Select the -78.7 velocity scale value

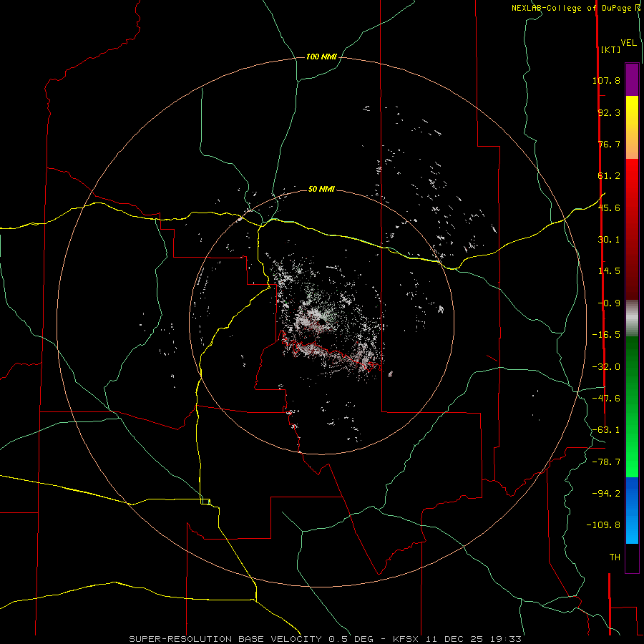[606, 462]
